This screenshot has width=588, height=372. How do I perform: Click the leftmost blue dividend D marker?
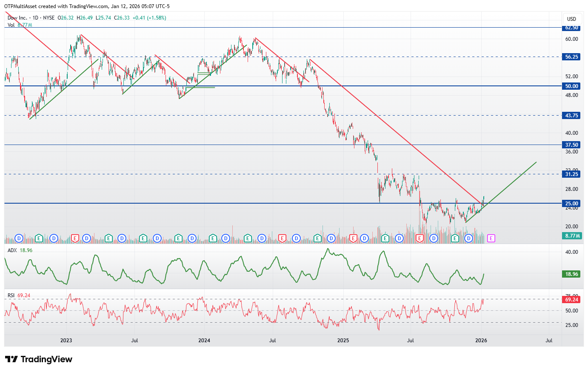(19, 239)
